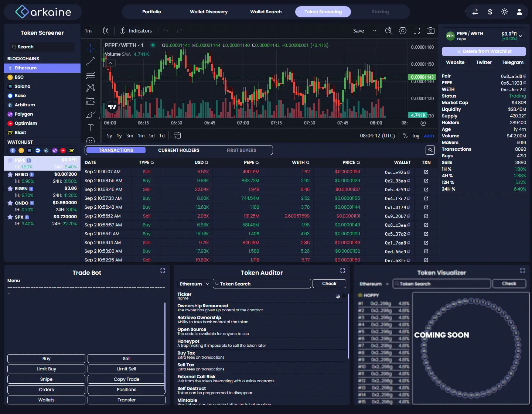Click the dollar currency icon
The width and height of the screenshot is (532, 414).
(x=490, y=12)
